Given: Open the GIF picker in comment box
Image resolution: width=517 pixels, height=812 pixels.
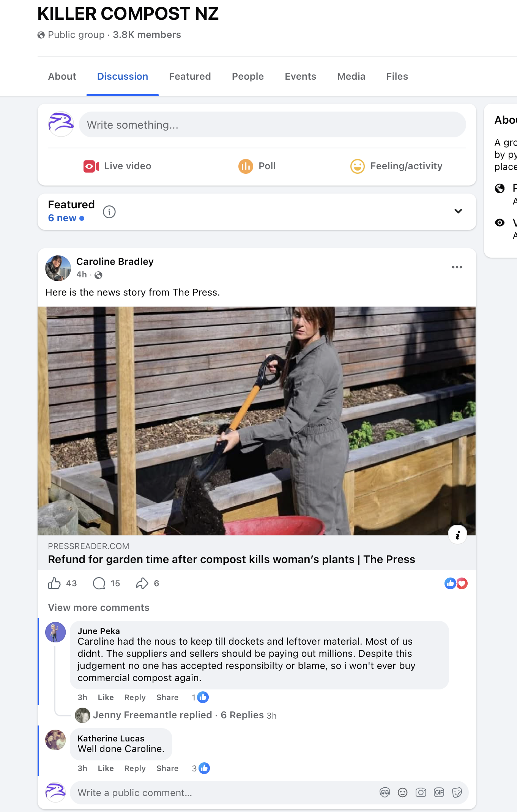Looking at the screenshot, I should [439, 792].
